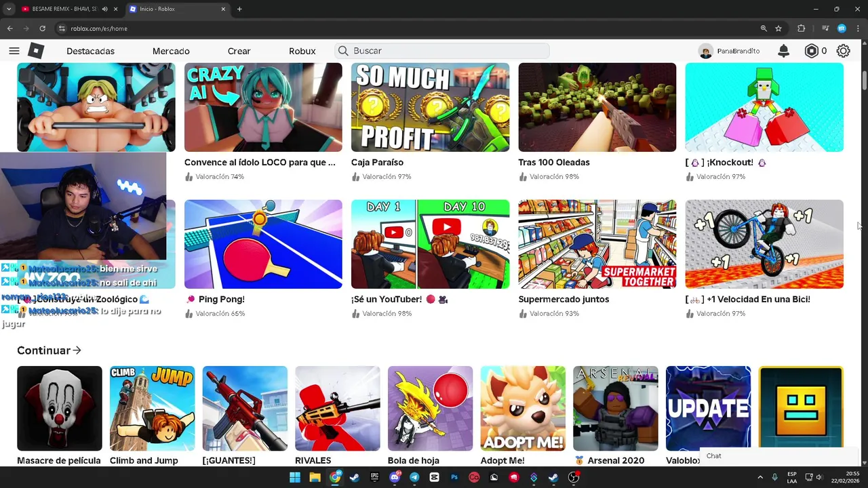This screenshot has height=488, width=868.
Task: View site information icon in address bar
Action: [62, 28]
